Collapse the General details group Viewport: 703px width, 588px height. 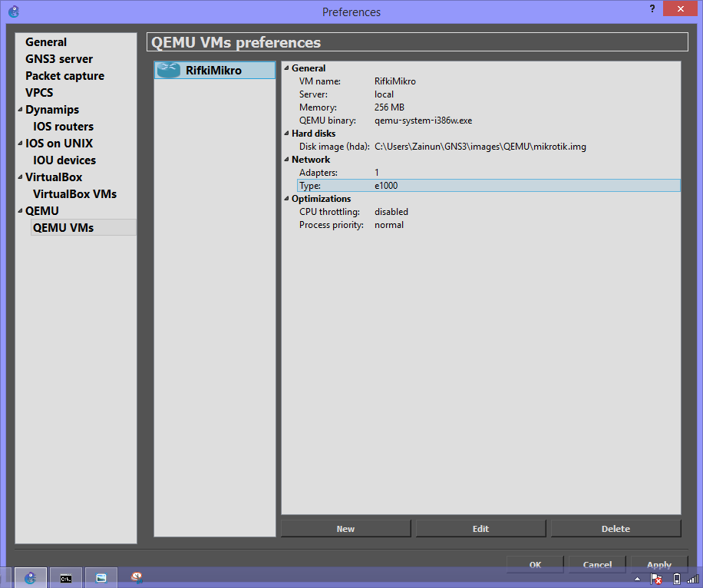(x=286, y=68)
